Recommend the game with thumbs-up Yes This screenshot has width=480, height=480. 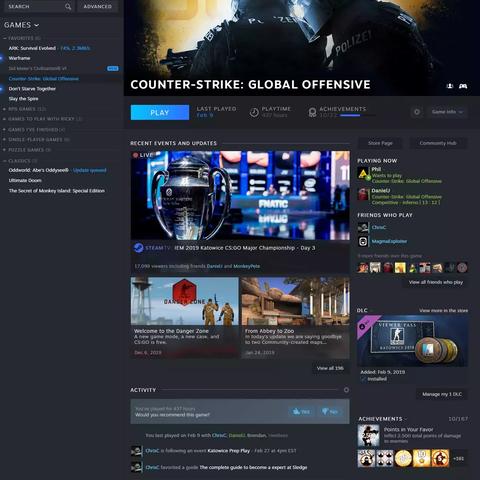pos(301,412)
